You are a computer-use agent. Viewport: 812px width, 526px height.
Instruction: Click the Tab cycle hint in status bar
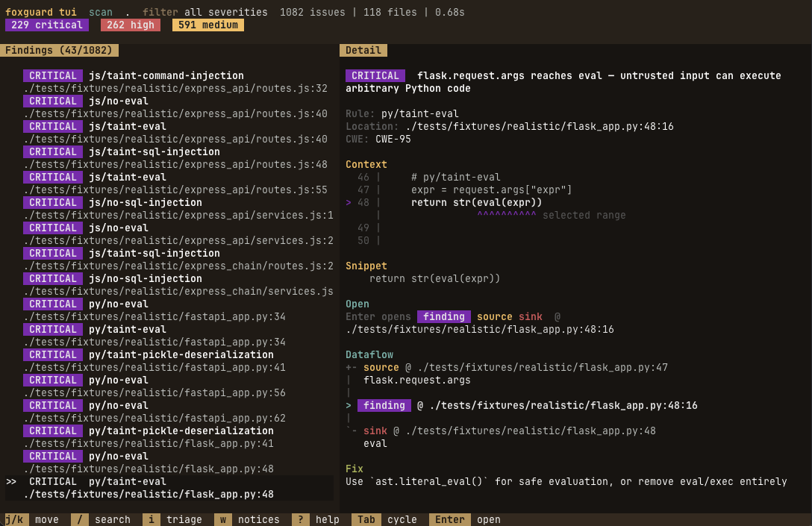click(366, 519)
